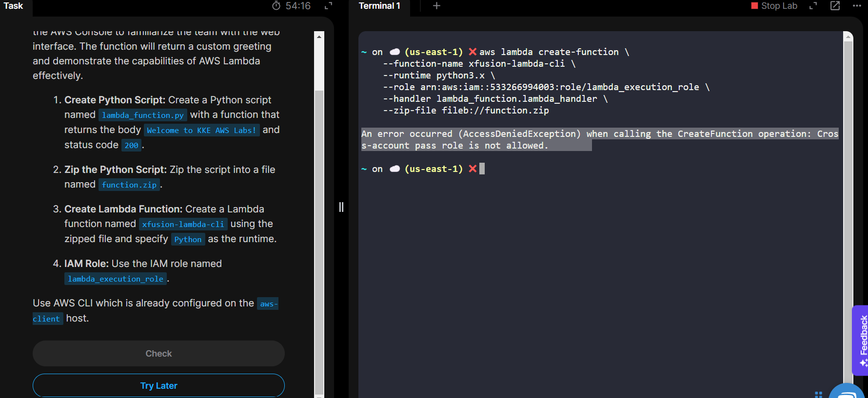868x398 pixels.
Task: Maximize the terminal panel
Action: click(x=813, y=6)
